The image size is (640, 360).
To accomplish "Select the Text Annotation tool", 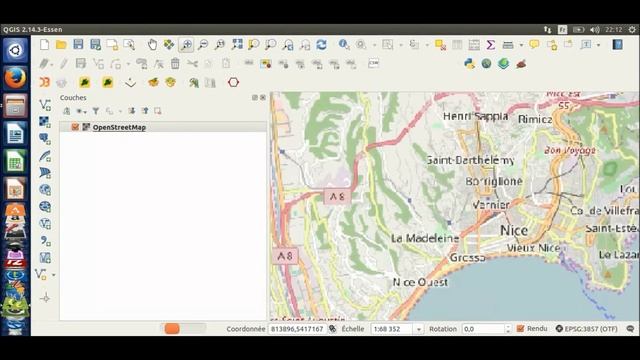I will coord(586,44).
